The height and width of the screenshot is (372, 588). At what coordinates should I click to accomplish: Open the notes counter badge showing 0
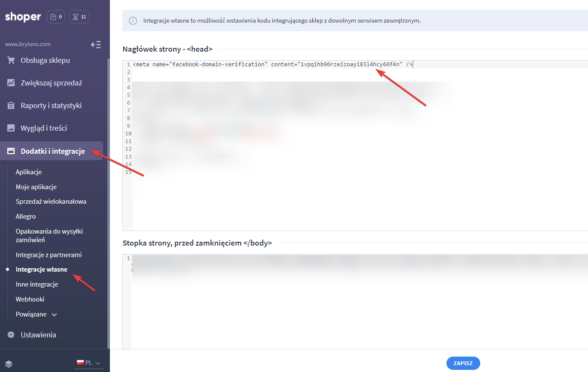56,17
